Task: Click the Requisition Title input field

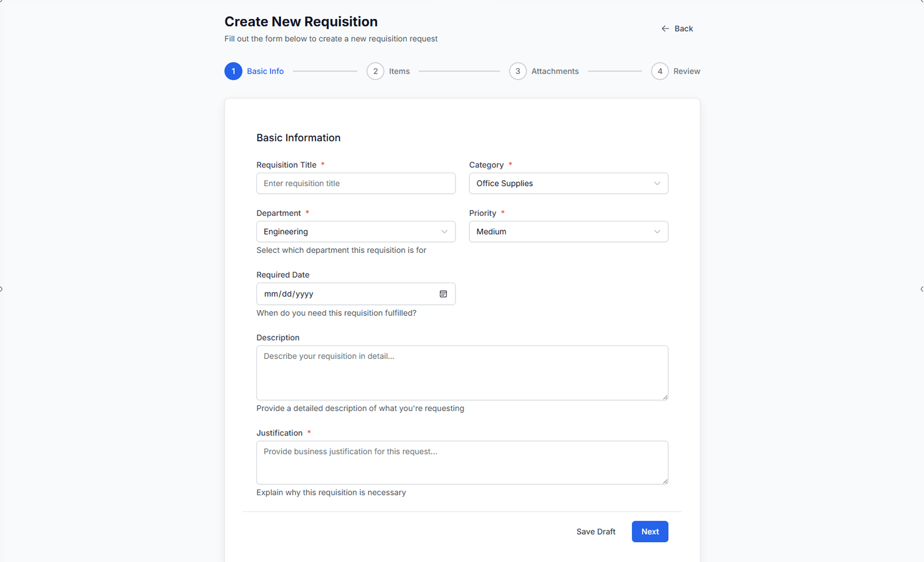Action: click(x=355, y=183)
